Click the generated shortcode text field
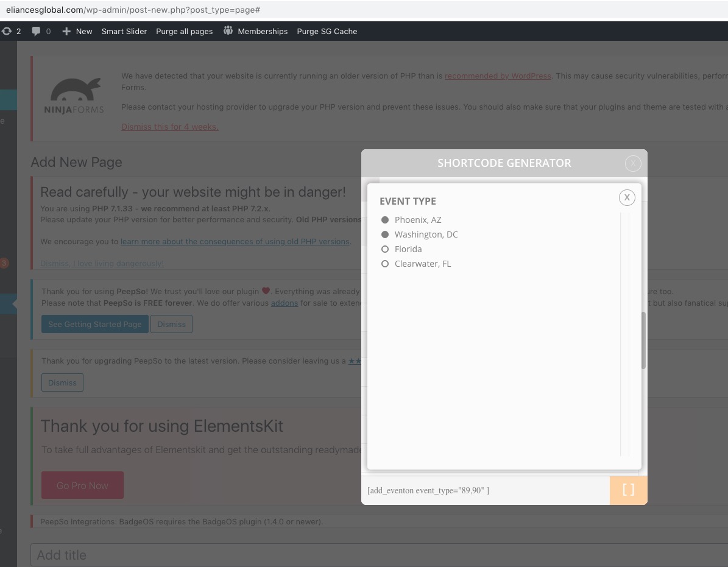This screenshot has height=567, width=728. point(485,490)
